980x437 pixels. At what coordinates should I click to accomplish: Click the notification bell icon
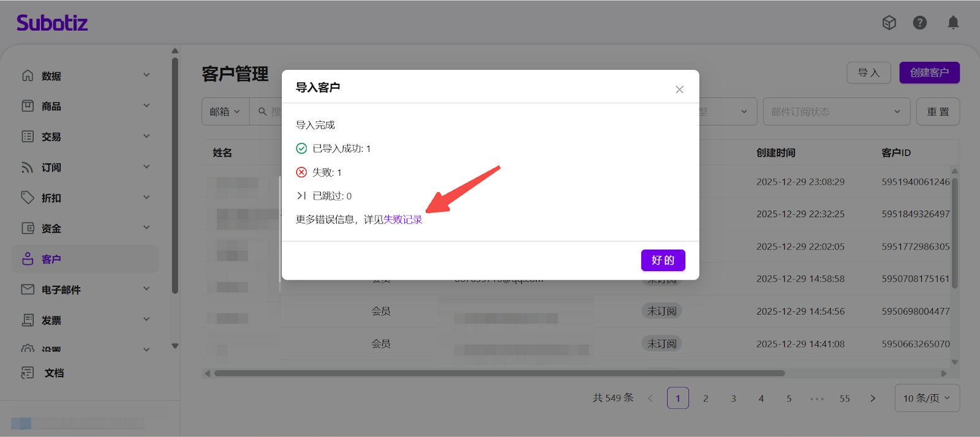pyautogui.click(x=953, y=23)
